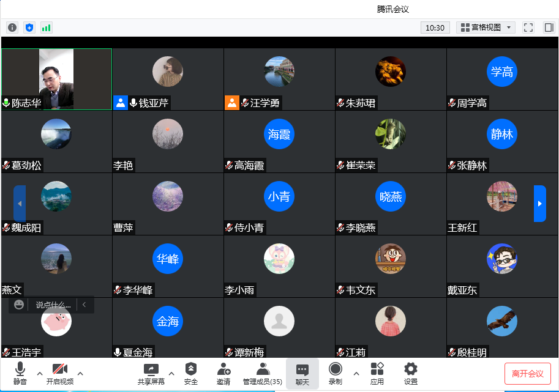The width and height of the screenshot is (559, 392).
Task: Open the 安全 security menu
Action: (x=191, y=373)
